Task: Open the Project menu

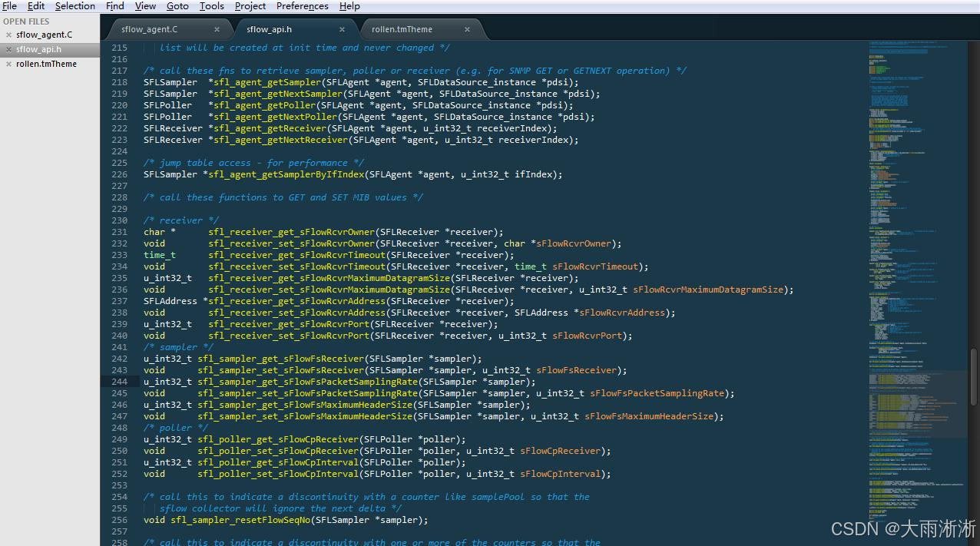Action: click(250, 5)
